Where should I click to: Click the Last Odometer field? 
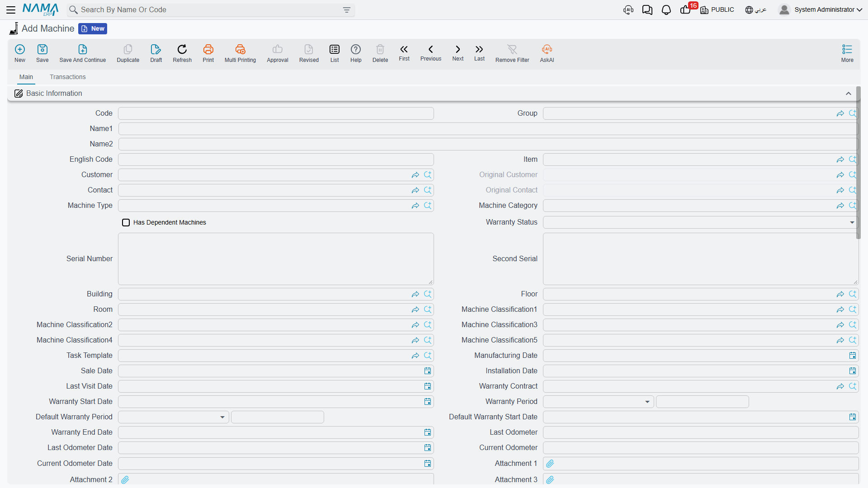coord(701,432)
